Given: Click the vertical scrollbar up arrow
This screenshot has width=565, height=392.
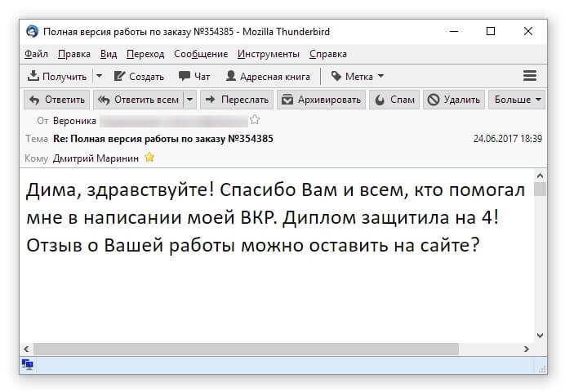Looking at the screenshot, I should 540,176.
